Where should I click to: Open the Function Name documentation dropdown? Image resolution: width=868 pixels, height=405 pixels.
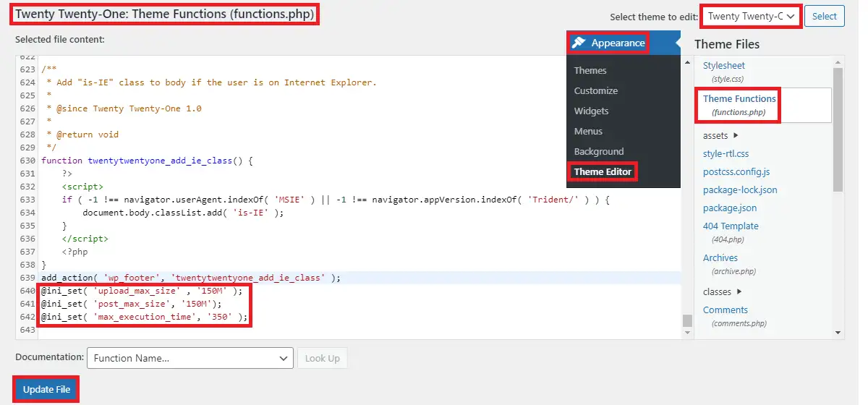pyautogui.click(x=190, y=358)
